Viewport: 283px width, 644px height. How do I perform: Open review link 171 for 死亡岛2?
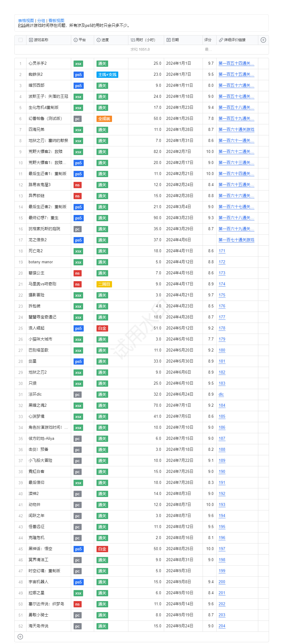coord(222,251)
